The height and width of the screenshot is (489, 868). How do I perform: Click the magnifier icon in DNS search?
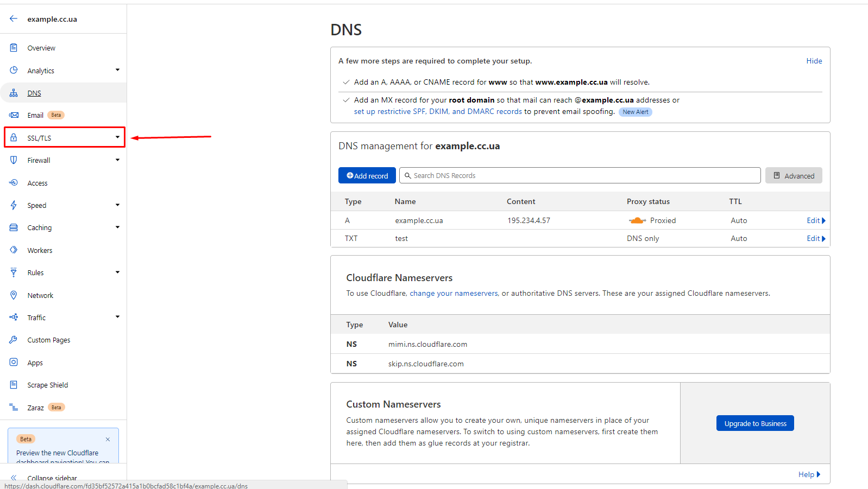tap(408, 175)
